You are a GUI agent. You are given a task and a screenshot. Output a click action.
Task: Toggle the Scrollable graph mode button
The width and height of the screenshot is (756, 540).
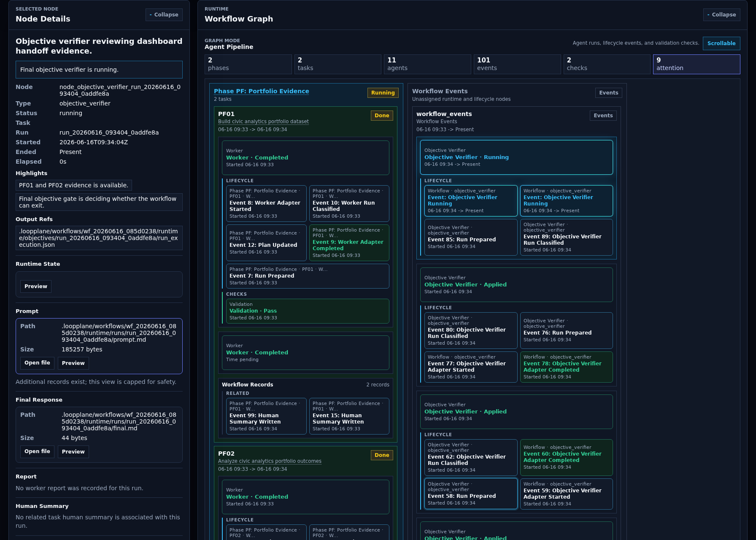pyautogui.click(x=721, y=43)
